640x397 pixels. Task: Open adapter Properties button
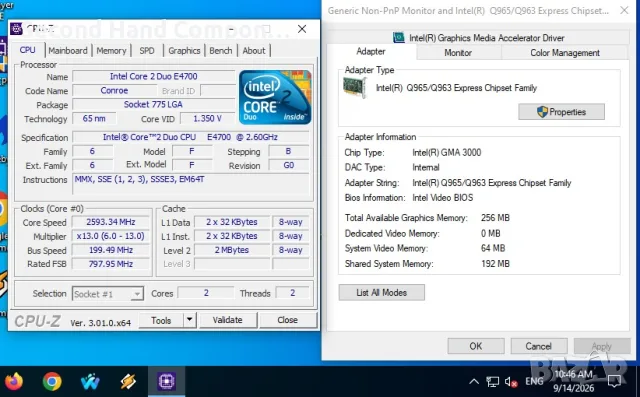pos(561,112)
